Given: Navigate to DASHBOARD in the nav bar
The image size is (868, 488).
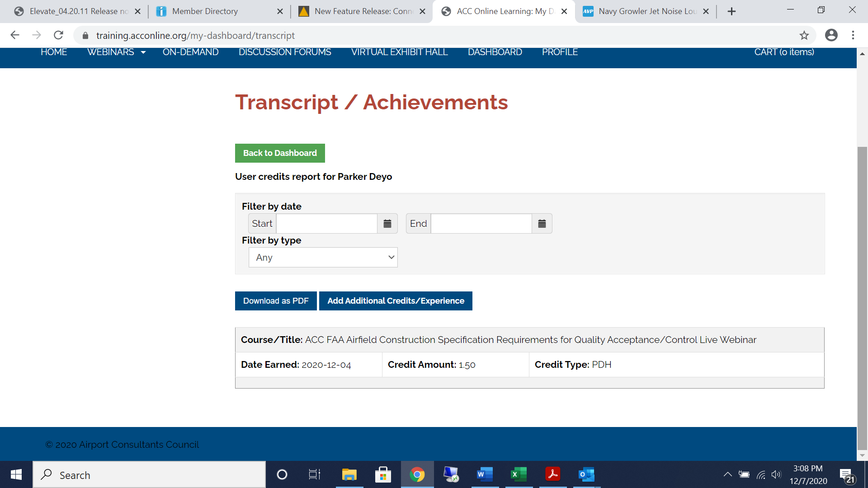Looking at the screenshot, I should pos(495,52).
